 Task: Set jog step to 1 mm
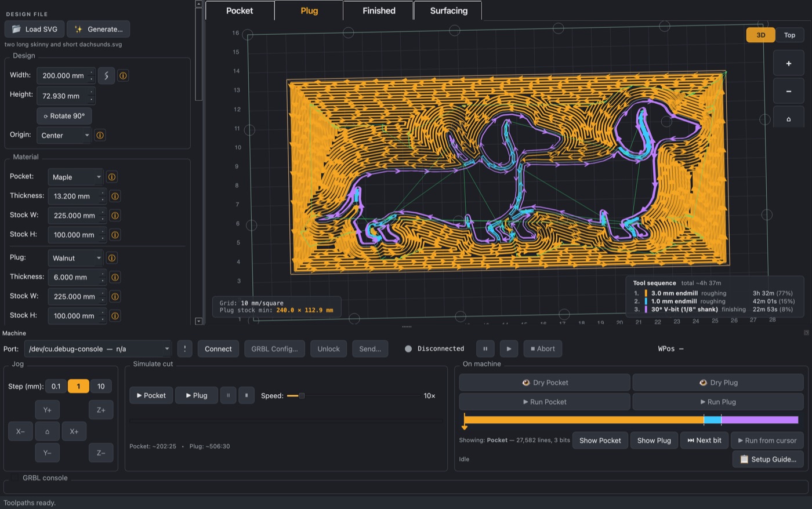coord(78,386)
